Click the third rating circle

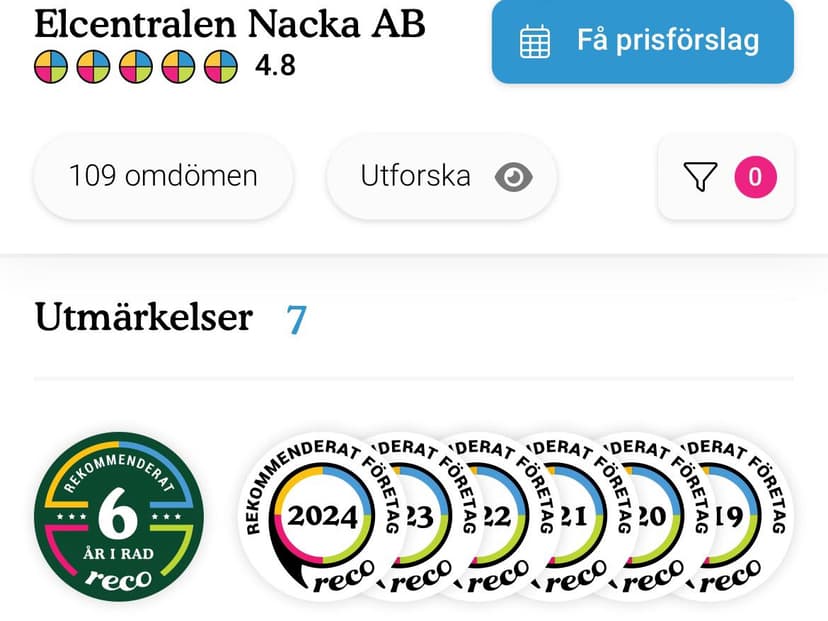pos(136,67)
